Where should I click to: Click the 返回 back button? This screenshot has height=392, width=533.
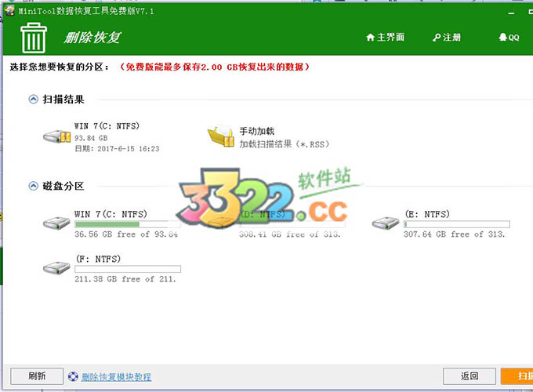pyautogui.click(x=470, y=376)
